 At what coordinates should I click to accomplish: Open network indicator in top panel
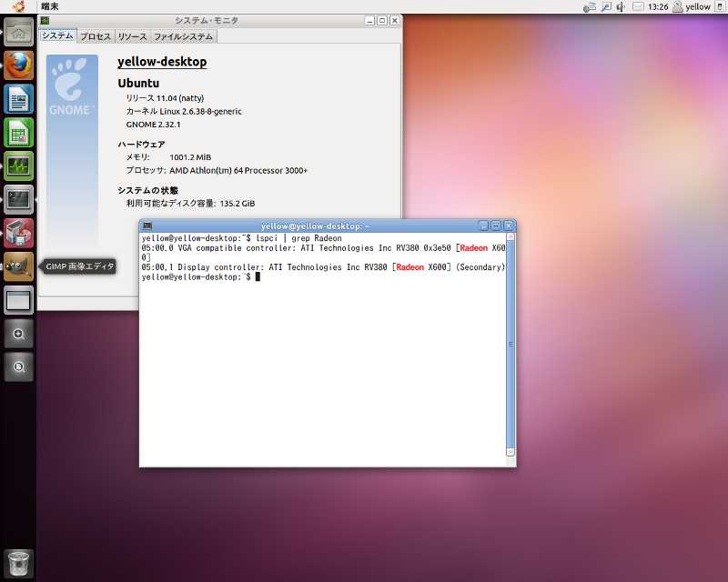click(x=590, y=7)
